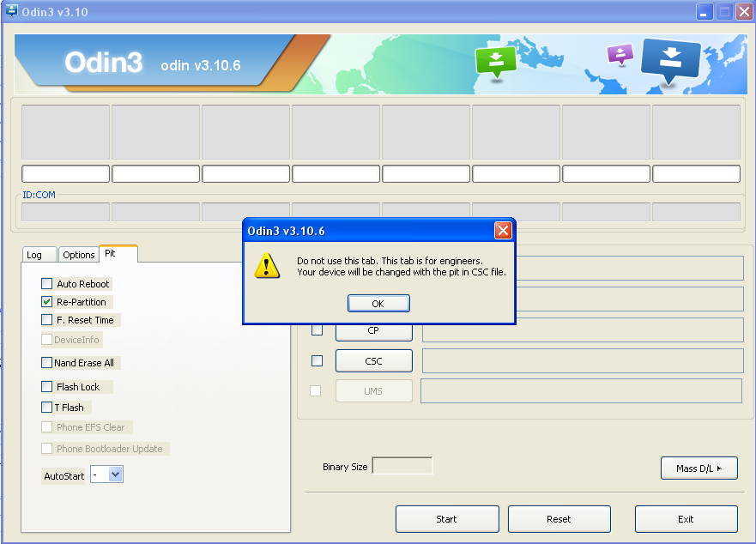The image size is (756, 544).
Task: Click the first ID:COM port slot
Action: click(x=65, y=212)
